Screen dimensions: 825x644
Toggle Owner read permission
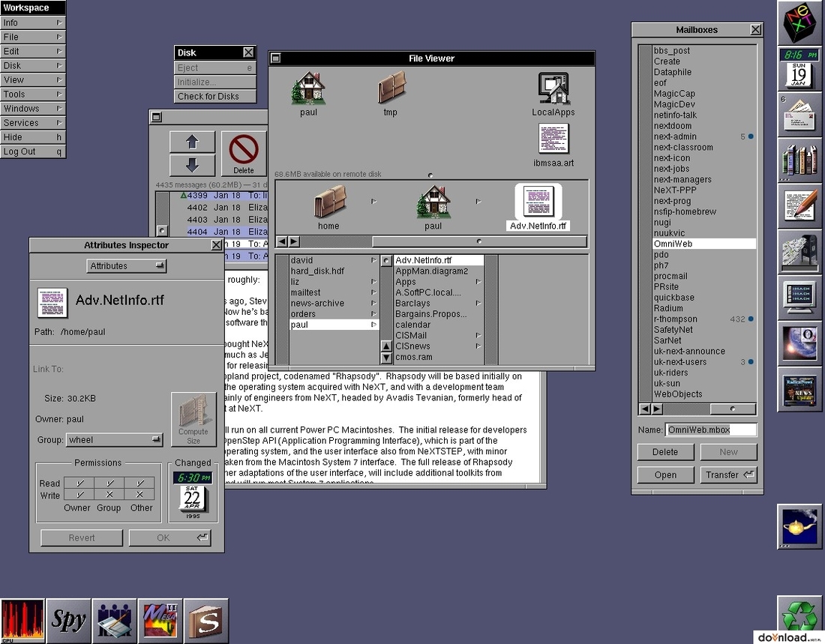[x=79, y=483]
